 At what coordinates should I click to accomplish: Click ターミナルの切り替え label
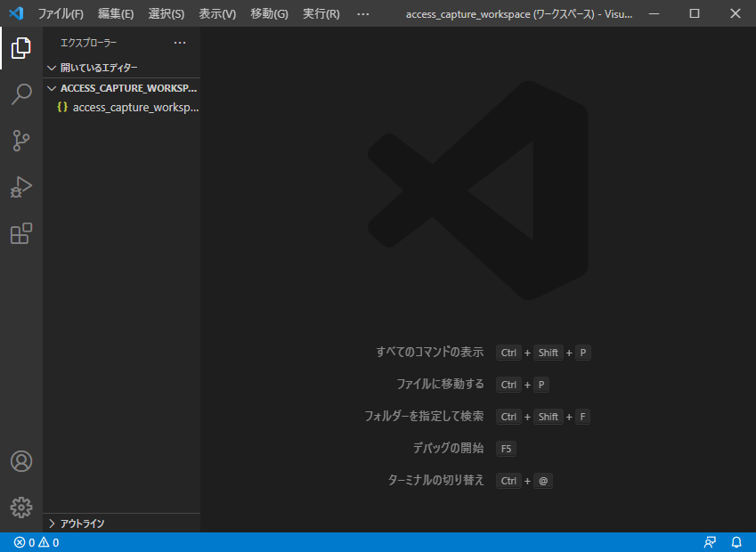click(x=435, y=480)
